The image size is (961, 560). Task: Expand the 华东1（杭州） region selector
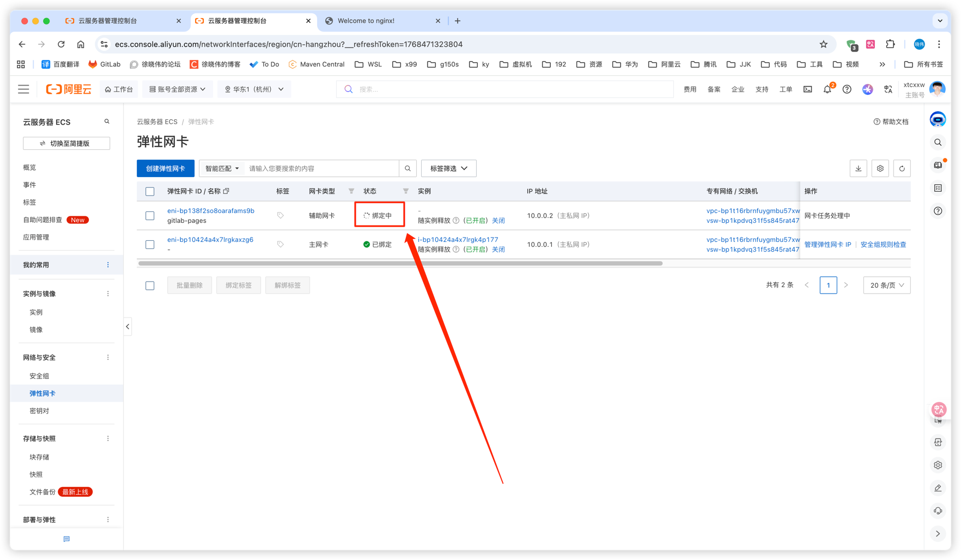[x=254, y=89]
